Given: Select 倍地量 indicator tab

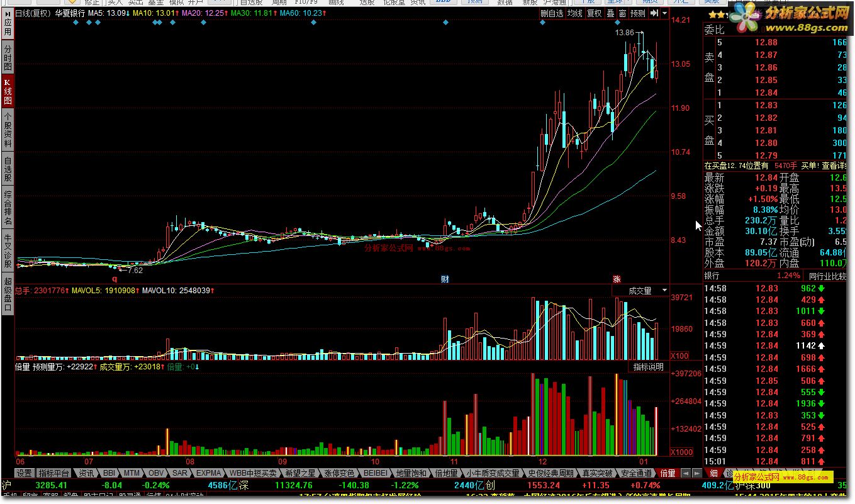Looking at the screenshot, I should click(x=446, y=473).
